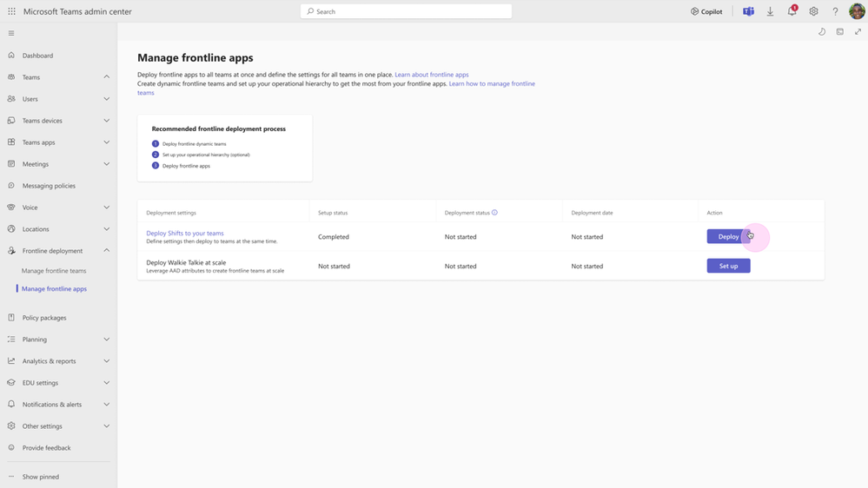Open the Teams app icon in the header

pyautogui.click(x=748, y=11)
